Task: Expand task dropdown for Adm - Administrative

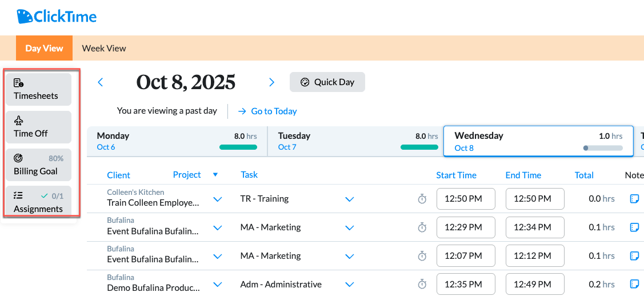Action: click(x=350, y=285)
